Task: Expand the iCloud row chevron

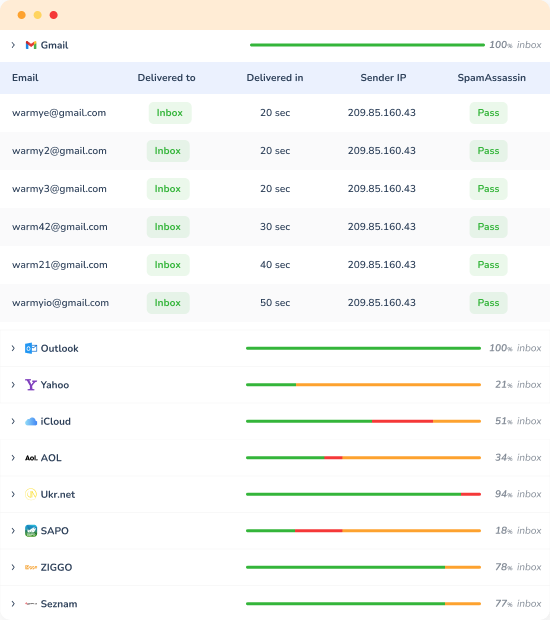Action: (x=13, y=422)
